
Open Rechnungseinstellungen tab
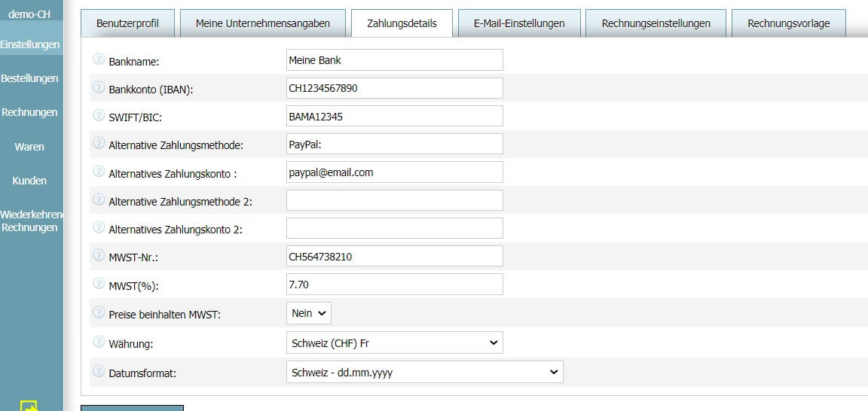656,23
